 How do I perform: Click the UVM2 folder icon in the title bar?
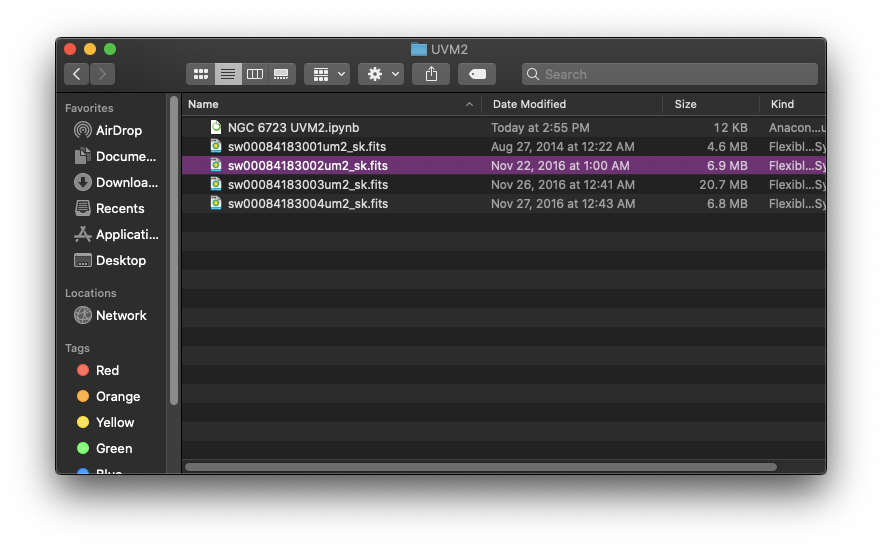click(418, 50)
